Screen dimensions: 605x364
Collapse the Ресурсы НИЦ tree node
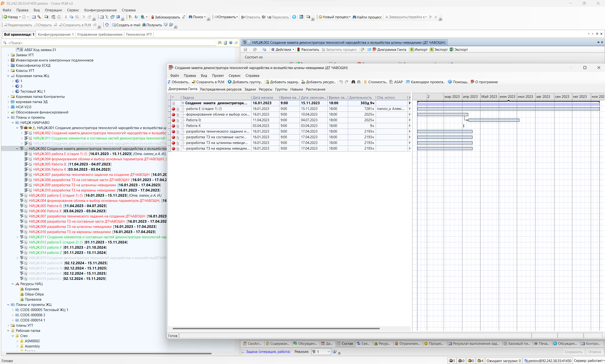[x=13, y=284]
